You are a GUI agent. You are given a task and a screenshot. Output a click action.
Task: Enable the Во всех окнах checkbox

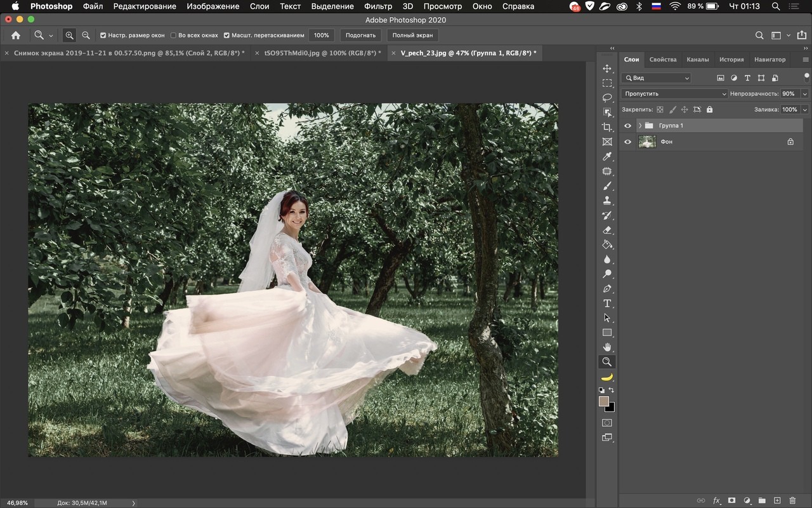[174, 36]
